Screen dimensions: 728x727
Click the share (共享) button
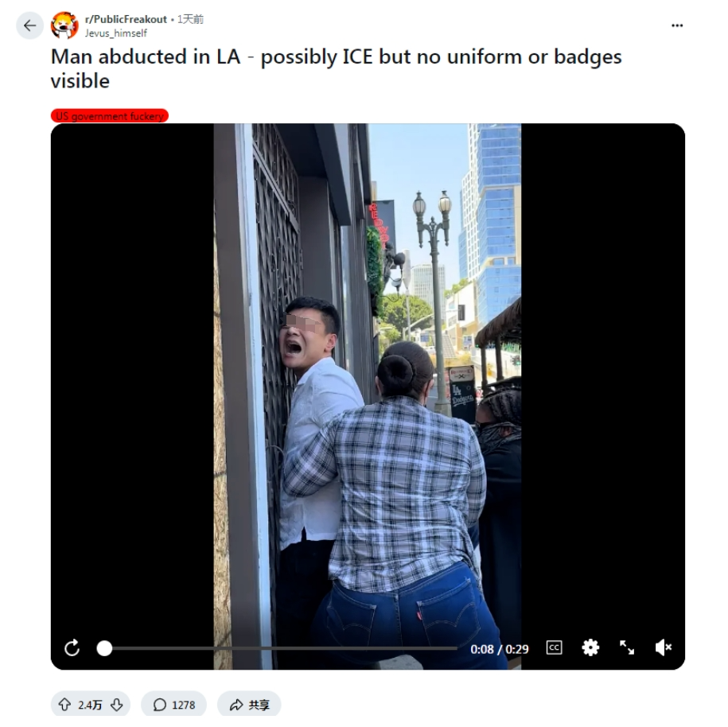(249, 705)
